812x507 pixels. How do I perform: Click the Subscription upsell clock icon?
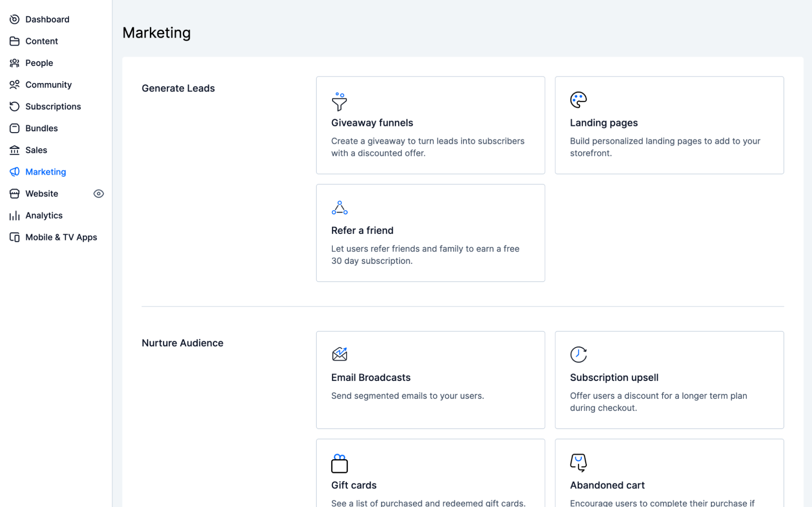coord(578,354)
